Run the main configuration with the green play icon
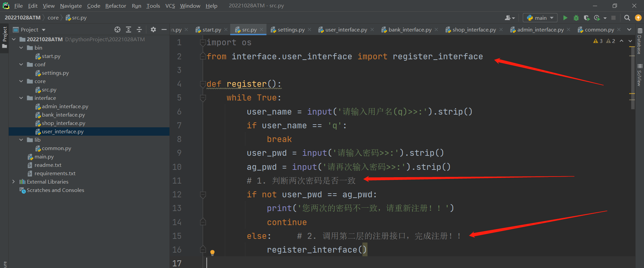Viewport: 644px width, 268px height. [x=565, y=18]
